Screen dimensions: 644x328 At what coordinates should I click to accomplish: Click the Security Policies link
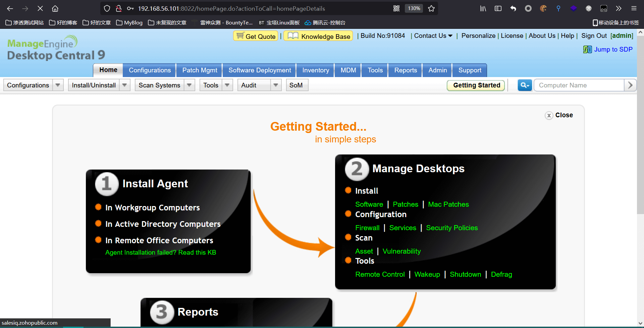click(x=452, y=228)
